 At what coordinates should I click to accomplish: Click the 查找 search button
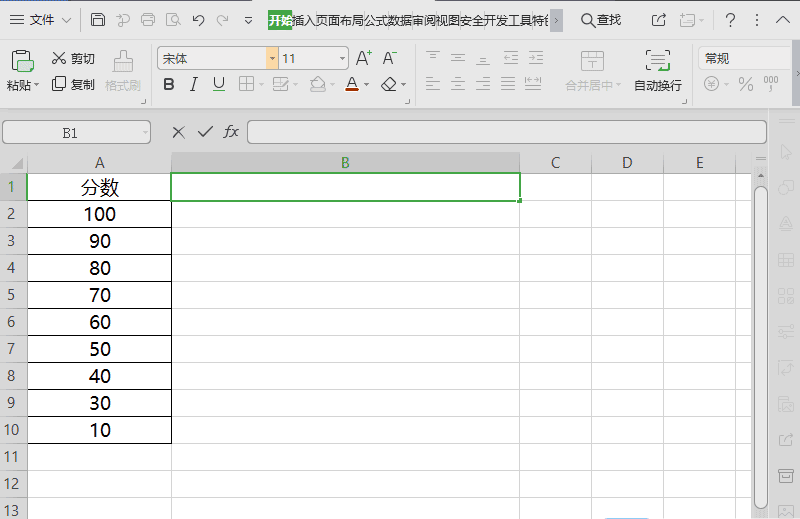pyautogui.click(x=601, y=20)
